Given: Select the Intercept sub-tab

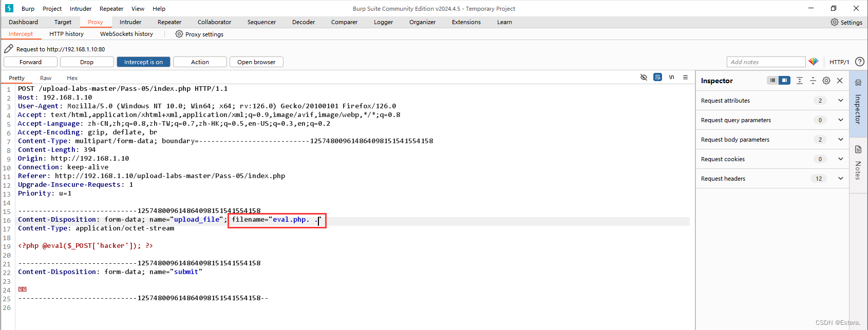Looking at the screenshot, I should [x=21, y=34].
